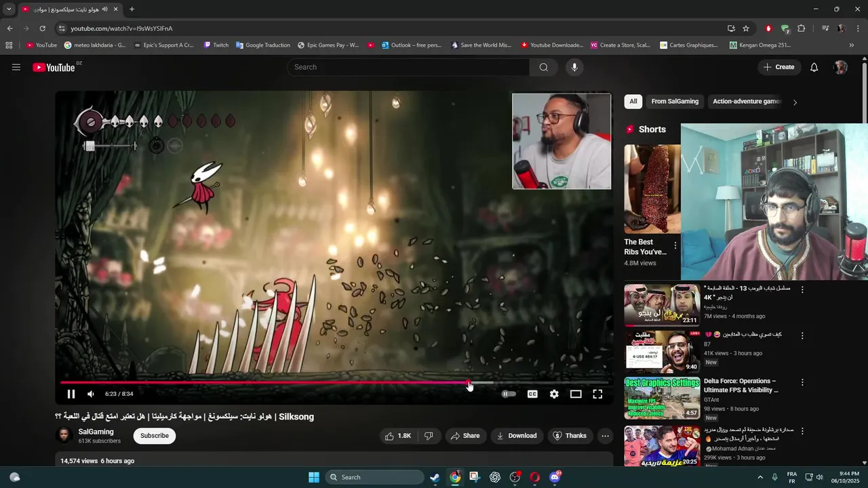Open the 23:11 video thumbnail
This screenshot has height=488, width=868.
pos(662,305)
